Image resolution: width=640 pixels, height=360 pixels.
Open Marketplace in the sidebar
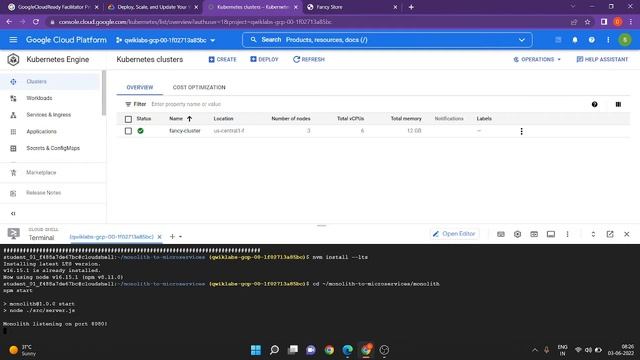[x=41, y=173]
